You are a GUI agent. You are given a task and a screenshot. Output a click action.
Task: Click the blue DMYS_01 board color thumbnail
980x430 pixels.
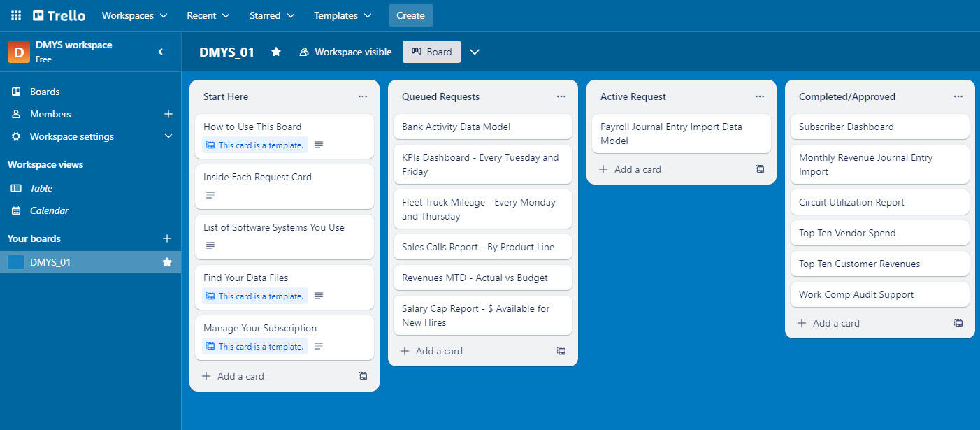point(16,262)
